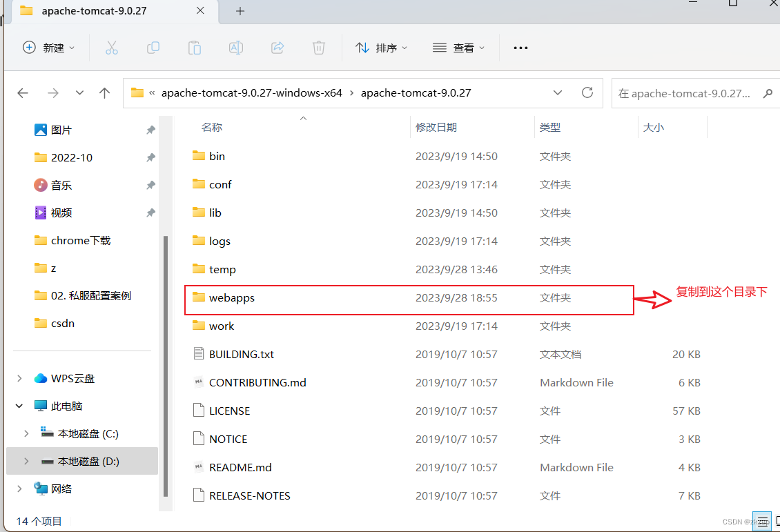This screenshot has width=780, height=532.
Task: Click the navigation pane scrollbar
Action: pos(166,366)
